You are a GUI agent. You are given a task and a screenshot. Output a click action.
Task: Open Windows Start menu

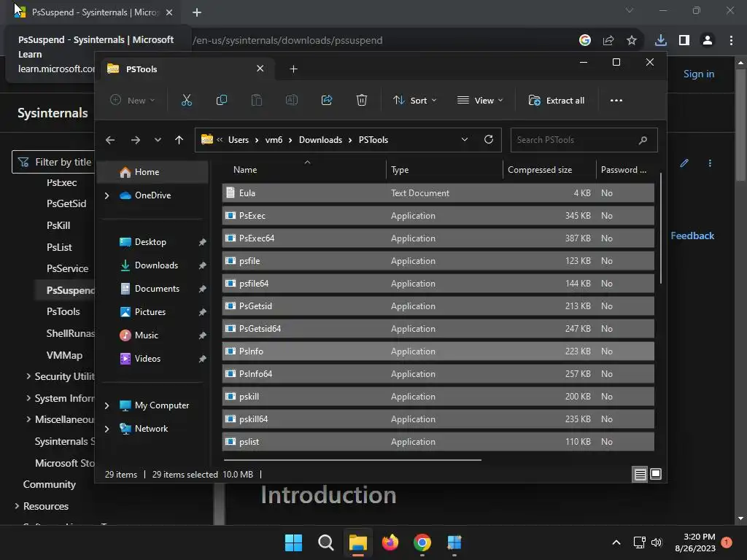pyautogui.click(x=293, y=542)
